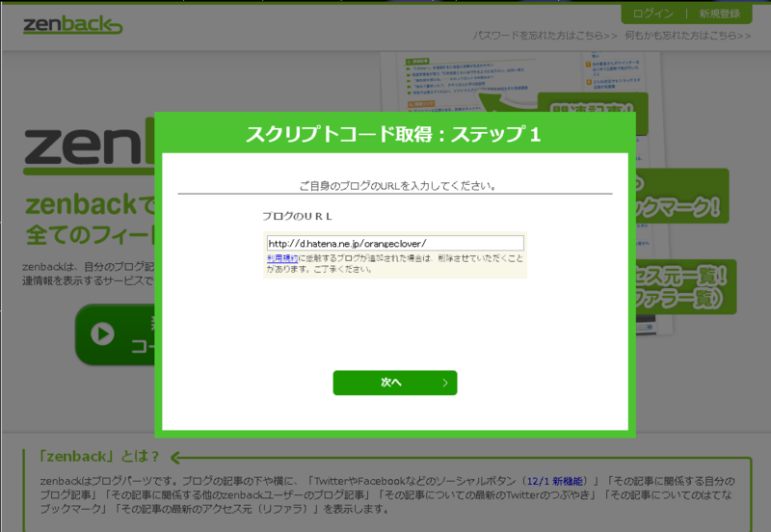Click the 次へ next button
The height and width of the screenshot is (532, 771).
click(x=395, y=383)
